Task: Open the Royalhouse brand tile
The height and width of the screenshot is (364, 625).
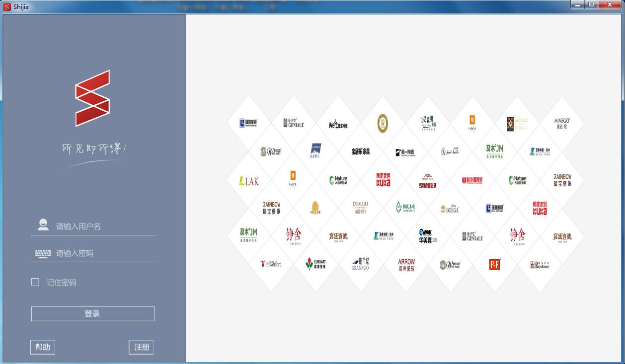Action: pos(540,264)
